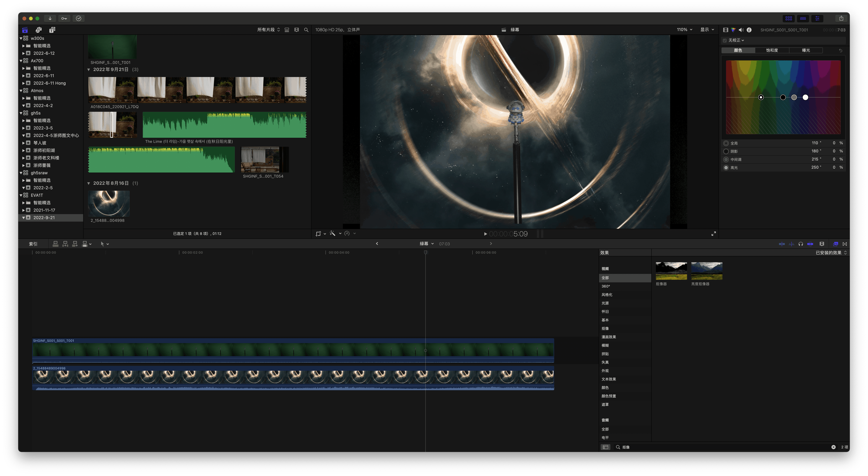Image resolution: width=868 pixels, height=476 pixels.
Task: Select the 风格化 effects category
Action: pos(607,295)
